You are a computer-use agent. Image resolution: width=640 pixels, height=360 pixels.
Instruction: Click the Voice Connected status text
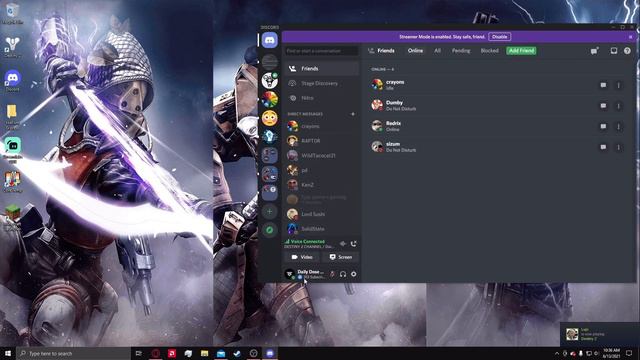[308, 241]
